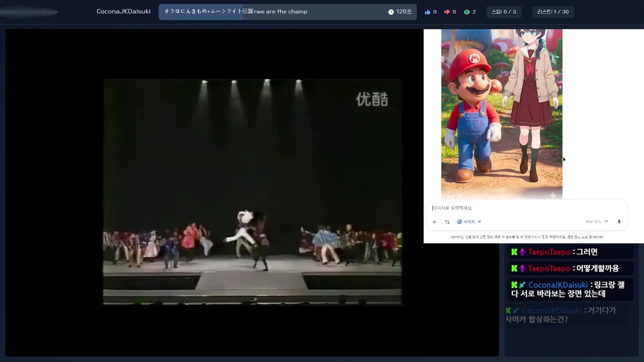Open the Gemini tools sliders icon

pyautogui.click(x=447, y=222)
